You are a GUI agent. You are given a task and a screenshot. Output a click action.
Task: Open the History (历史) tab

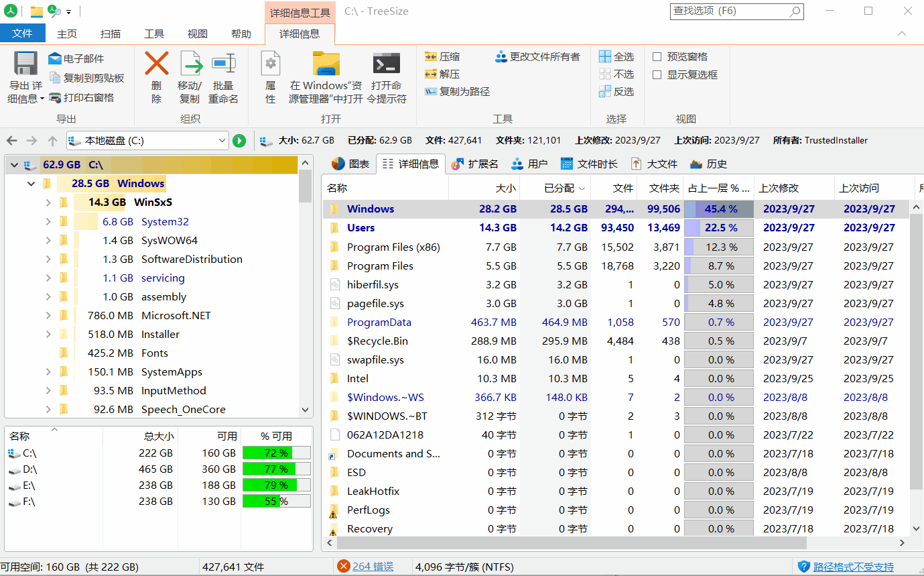tap(708, 164)
